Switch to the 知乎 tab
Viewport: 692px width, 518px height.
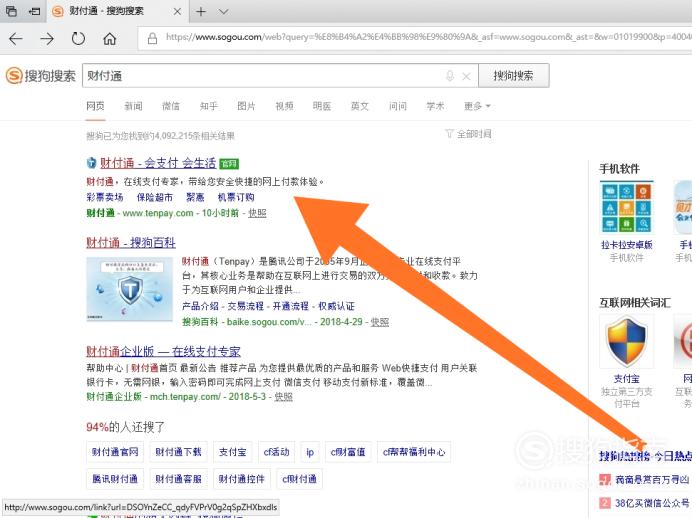[208, 106]
